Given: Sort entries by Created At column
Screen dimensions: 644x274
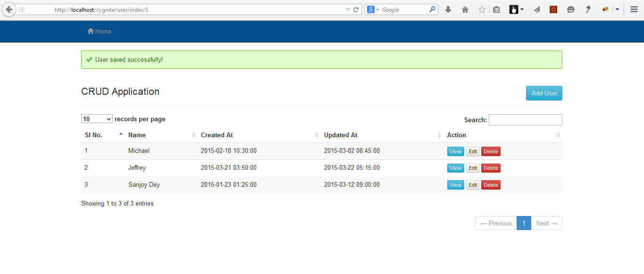Looking at the screenshot, I should [217, 135].
